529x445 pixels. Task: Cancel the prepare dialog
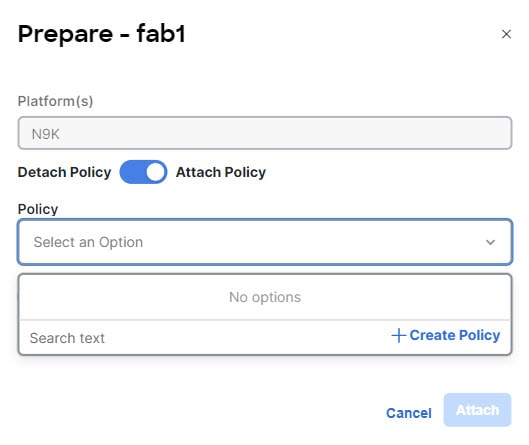409,413
